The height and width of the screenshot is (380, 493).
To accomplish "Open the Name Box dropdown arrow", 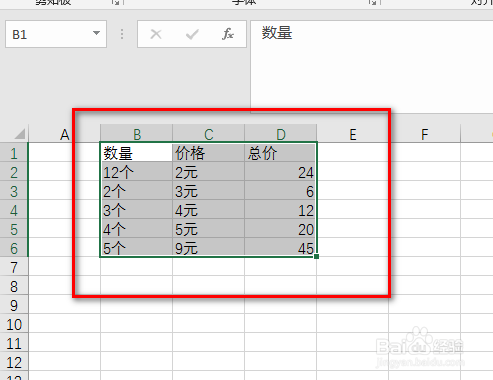I will click(96, 33).
